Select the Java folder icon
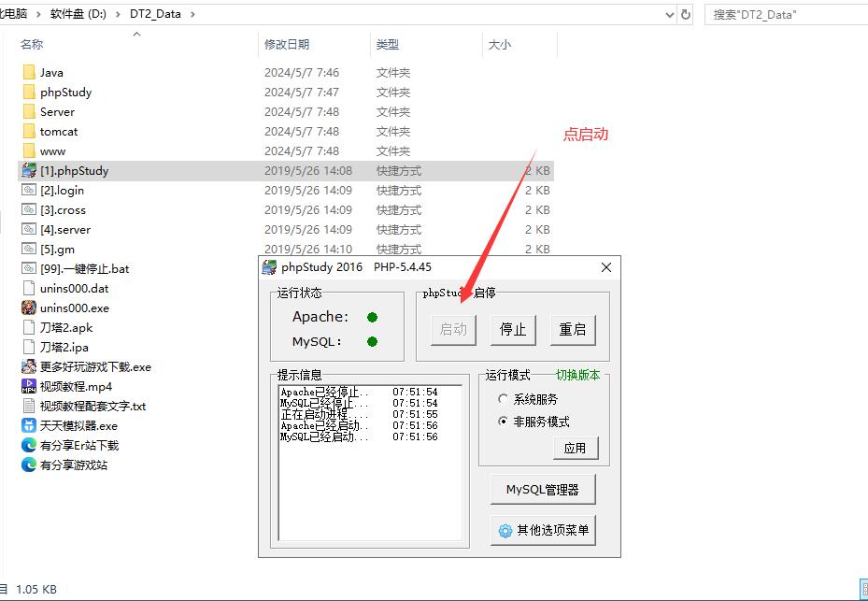The image size is (868, 601). click(x=29, y=73)
